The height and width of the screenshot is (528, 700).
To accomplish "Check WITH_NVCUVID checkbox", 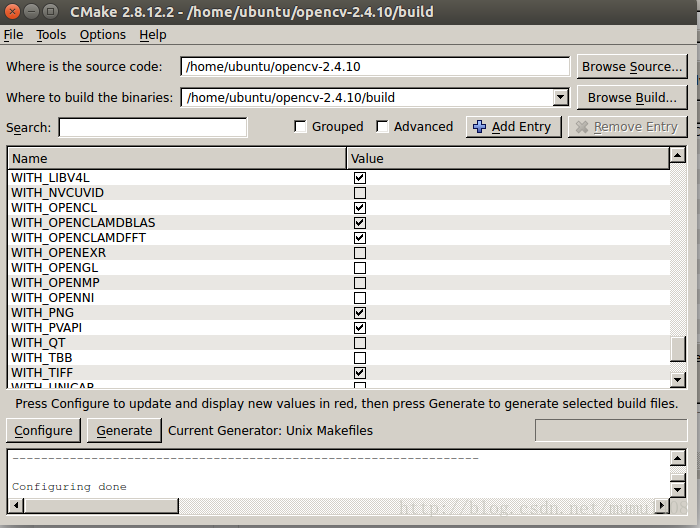I will point(360,193).
